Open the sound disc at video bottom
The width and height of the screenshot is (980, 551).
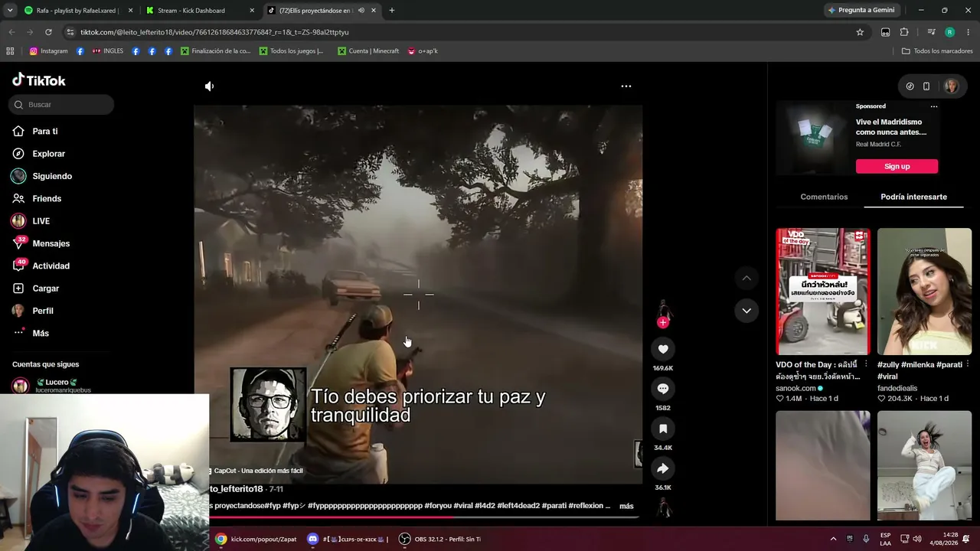tap(663, 507)
